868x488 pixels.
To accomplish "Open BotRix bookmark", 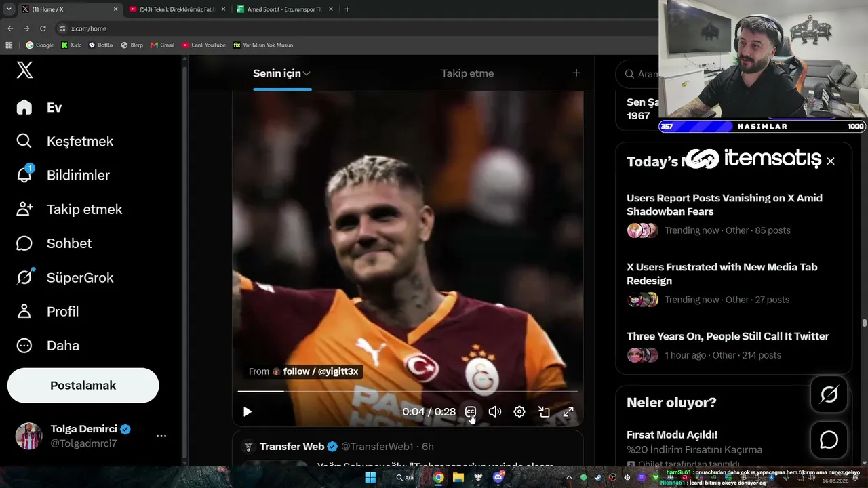I will click(101, 45).
